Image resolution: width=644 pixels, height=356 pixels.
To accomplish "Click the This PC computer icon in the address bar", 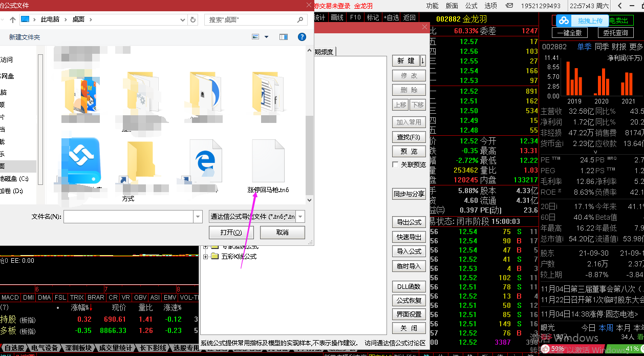I will point(26,19).
